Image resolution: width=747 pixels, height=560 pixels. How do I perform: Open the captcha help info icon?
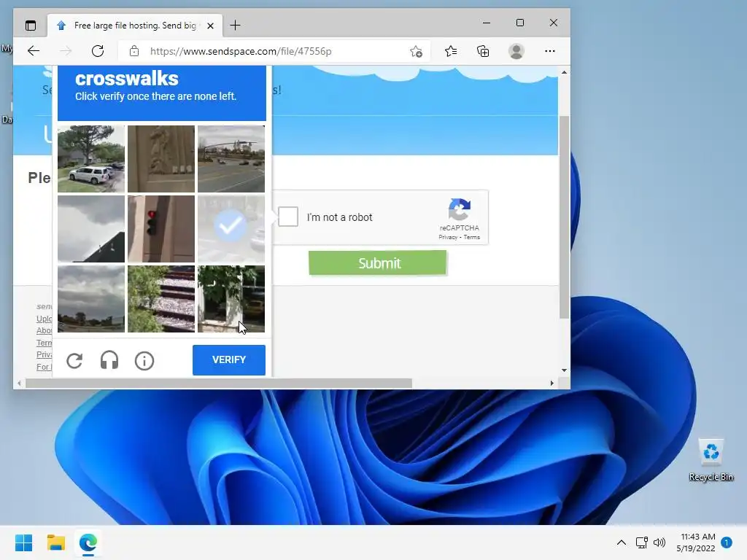coord(144,360)
